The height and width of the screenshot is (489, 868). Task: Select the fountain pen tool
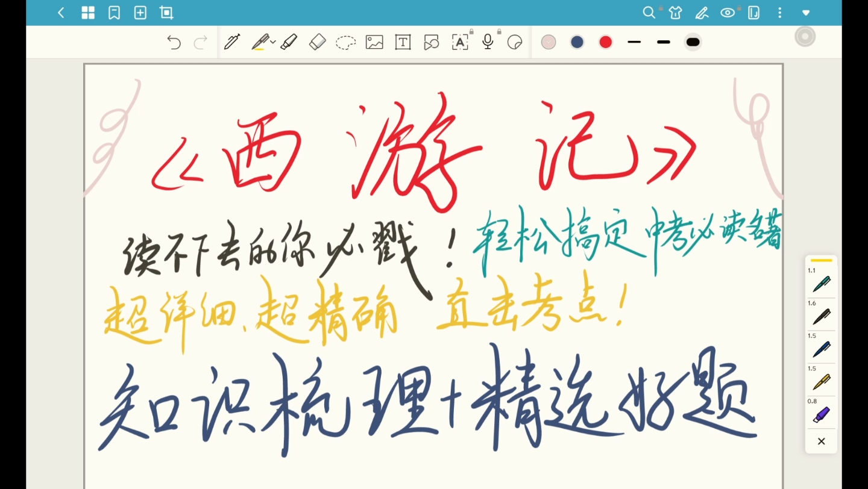(231, 42)
